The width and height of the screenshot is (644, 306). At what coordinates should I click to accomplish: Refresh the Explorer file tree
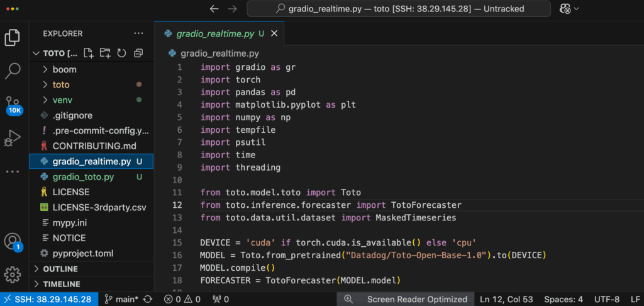point(121,53)
